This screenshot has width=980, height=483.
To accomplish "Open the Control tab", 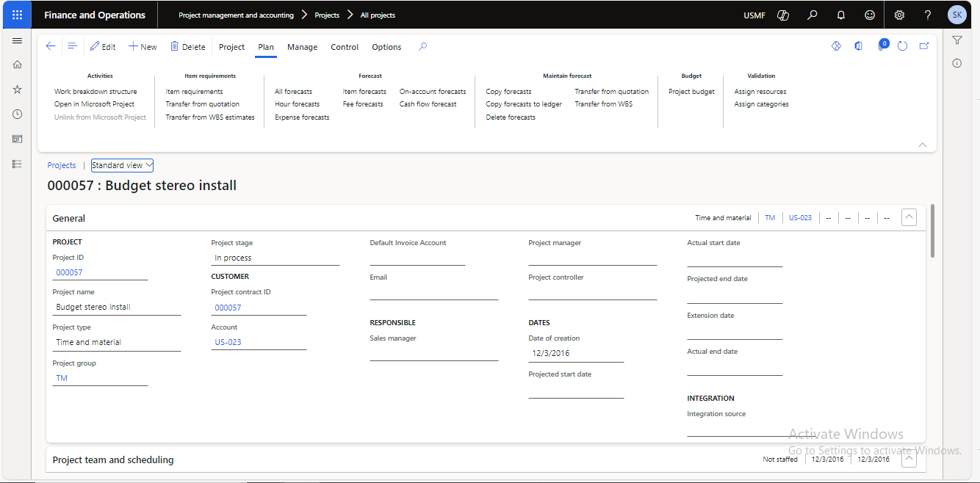I will [x=345, y=47].
